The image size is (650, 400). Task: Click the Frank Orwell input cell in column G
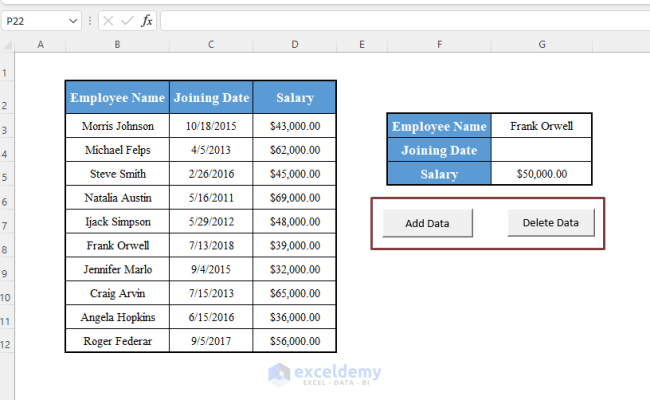tap(541, 126)
